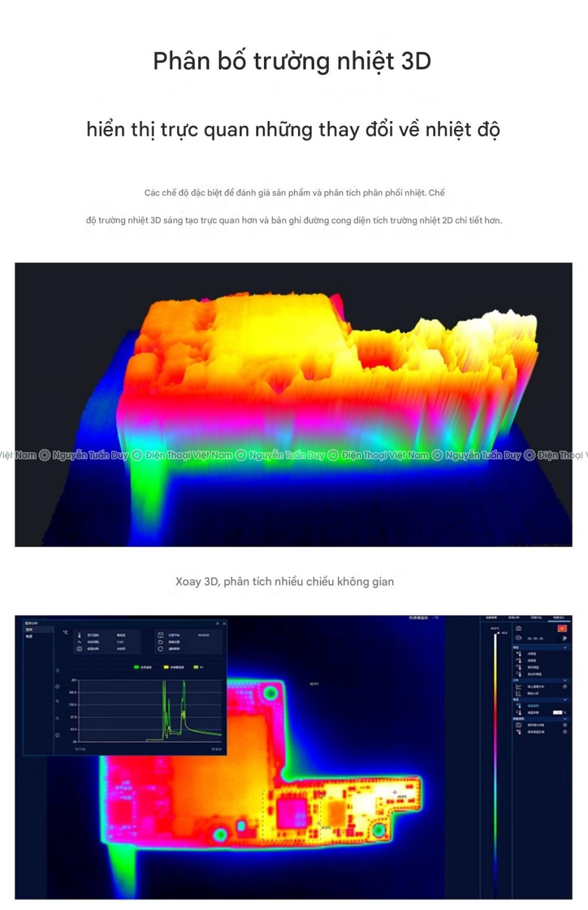Select the line temperature measurement tool
This screenshot has height=910, width=588.
click(x=519, y=660)
